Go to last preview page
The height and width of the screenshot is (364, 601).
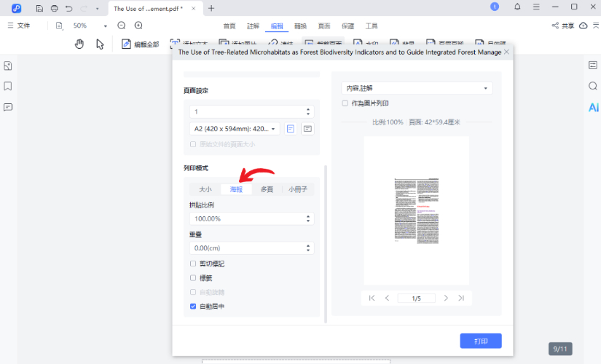[x=461, y=298]
